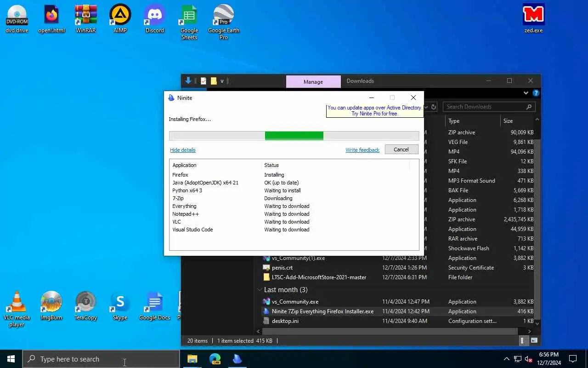The width and height of the screenshot is (588, 368).
Task: Open the Skype desktop shortcut
Action: pyautogui.click(x=120, y=306)
